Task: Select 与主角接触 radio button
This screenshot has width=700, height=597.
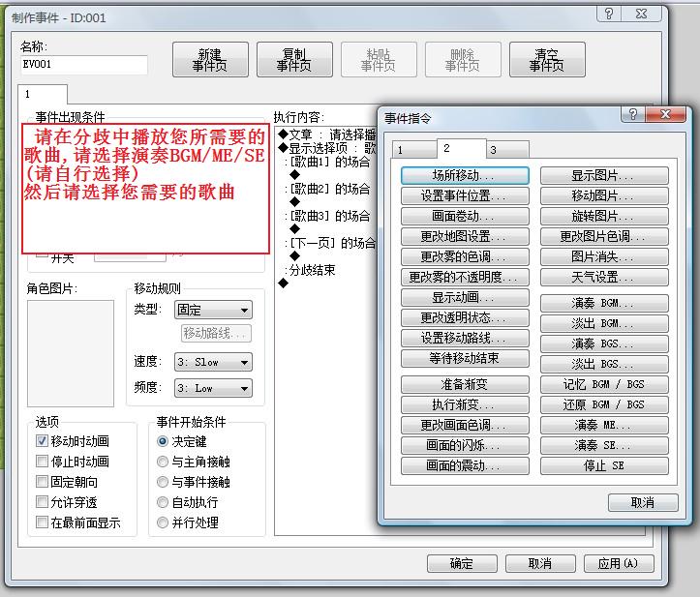Action: point(163,462)
